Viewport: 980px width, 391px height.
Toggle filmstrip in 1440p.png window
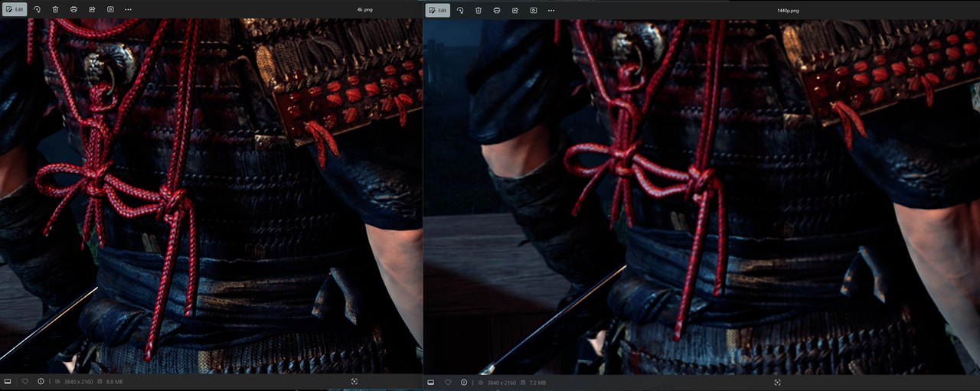(431, 382)
